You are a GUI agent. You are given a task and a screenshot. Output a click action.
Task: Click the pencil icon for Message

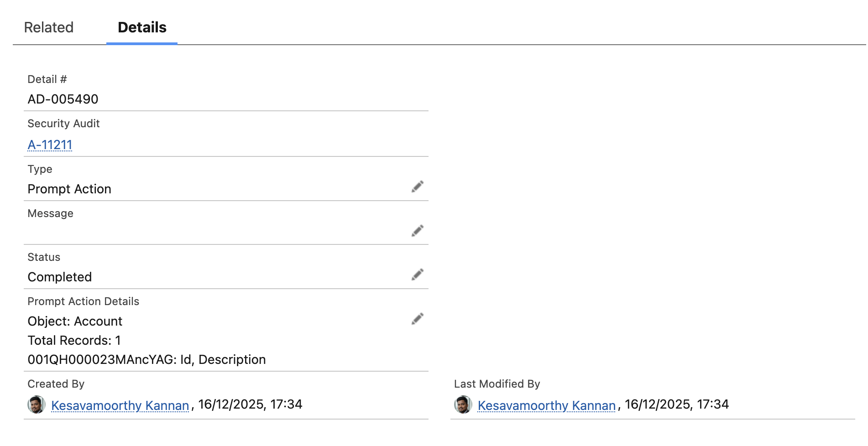click(417, 231)
